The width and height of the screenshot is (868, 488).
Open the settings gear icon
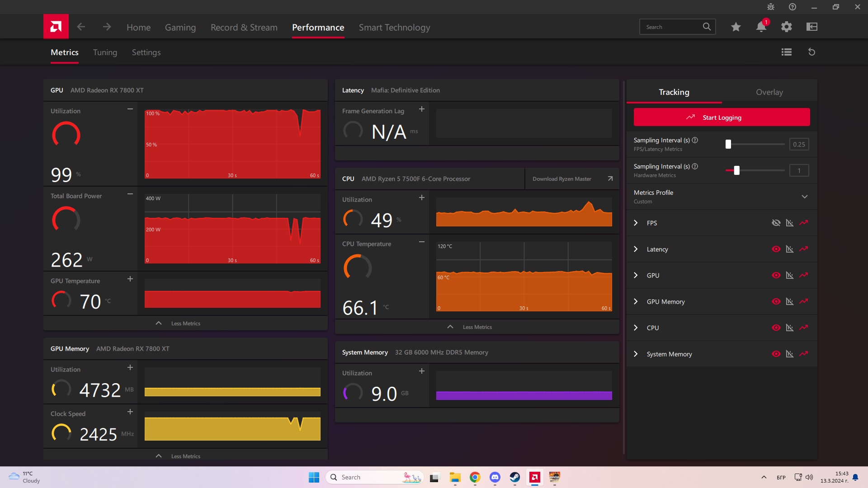pyautogui.click(x=786, y=27)
